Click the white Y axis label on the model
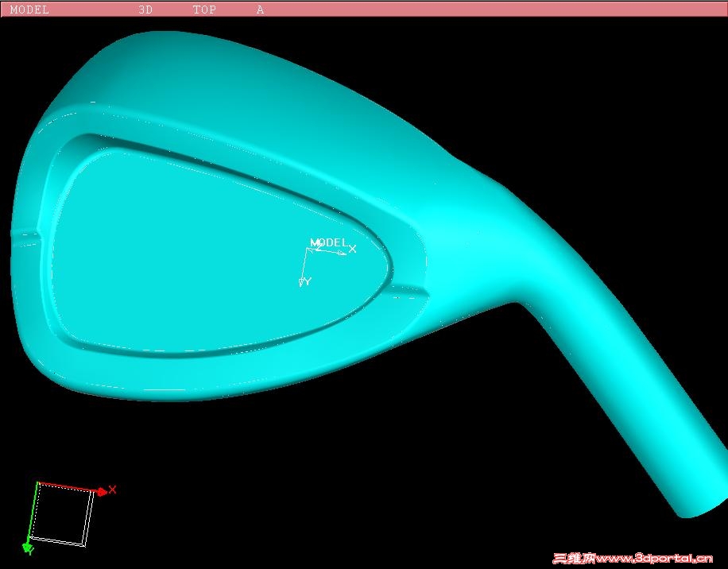 point(307,281)
